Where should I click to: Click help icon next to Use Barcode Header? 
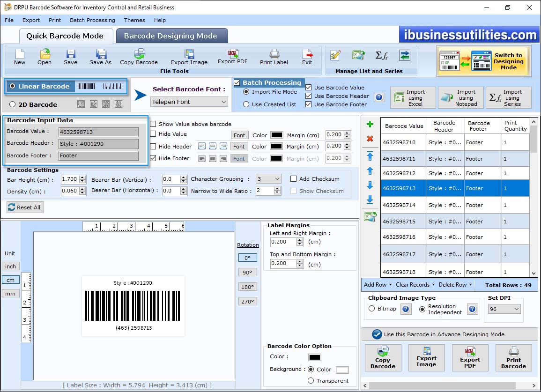pyautogui.click(x=379, y=97)
